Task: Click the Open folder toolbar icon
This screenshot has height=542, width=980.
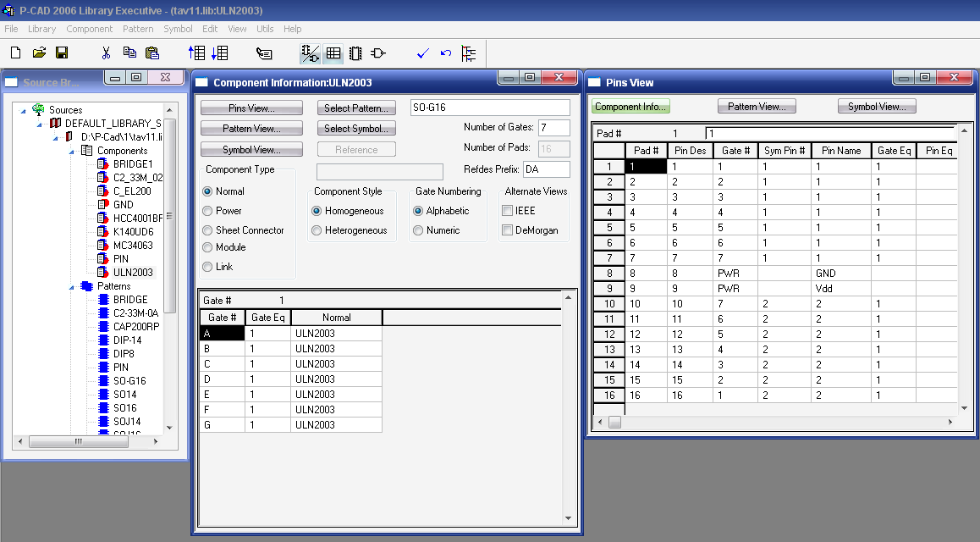Action: (x=39, y=53)
